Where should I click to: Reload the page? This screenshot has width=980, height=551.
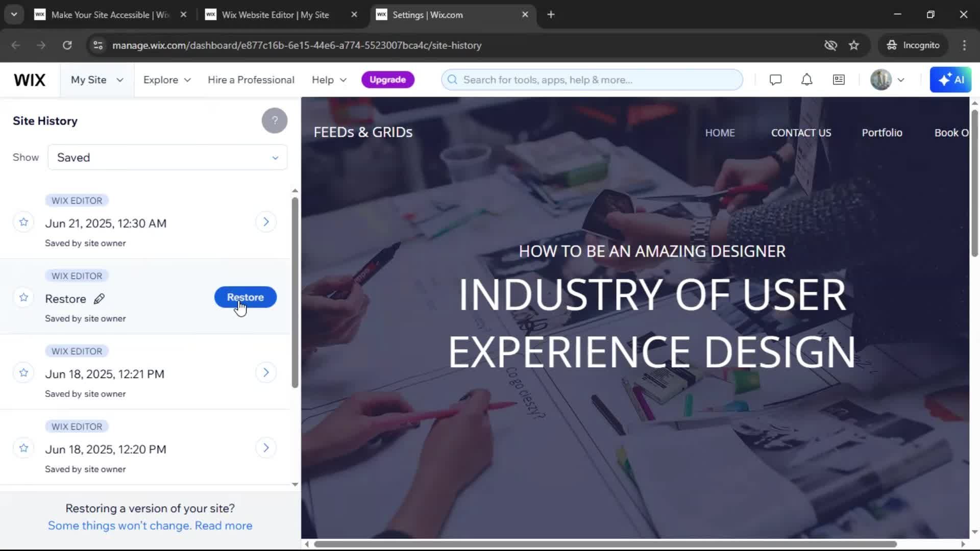[67, 45]
